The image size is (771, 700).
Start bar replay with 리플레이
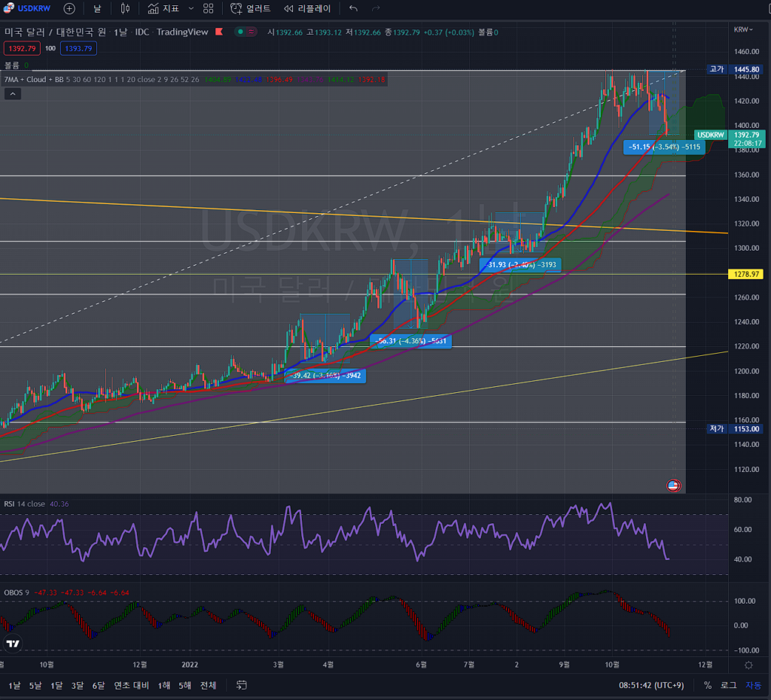[307, 9]
